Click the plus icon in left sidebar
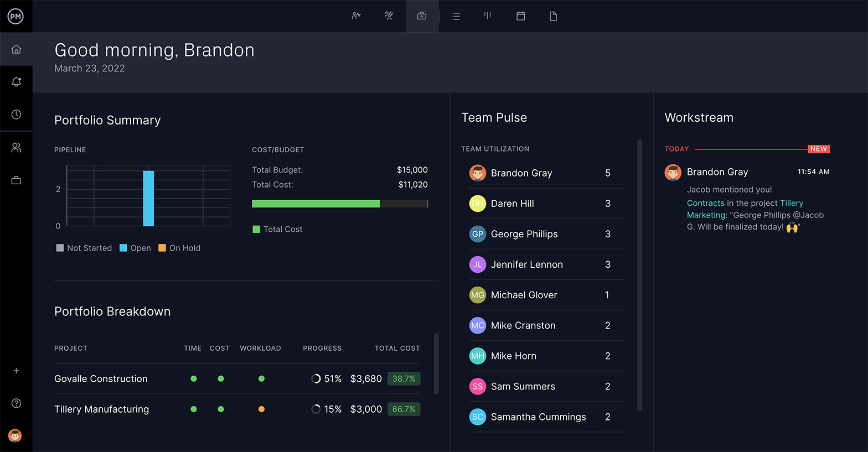The image size is (868, 452). (16, 371)
